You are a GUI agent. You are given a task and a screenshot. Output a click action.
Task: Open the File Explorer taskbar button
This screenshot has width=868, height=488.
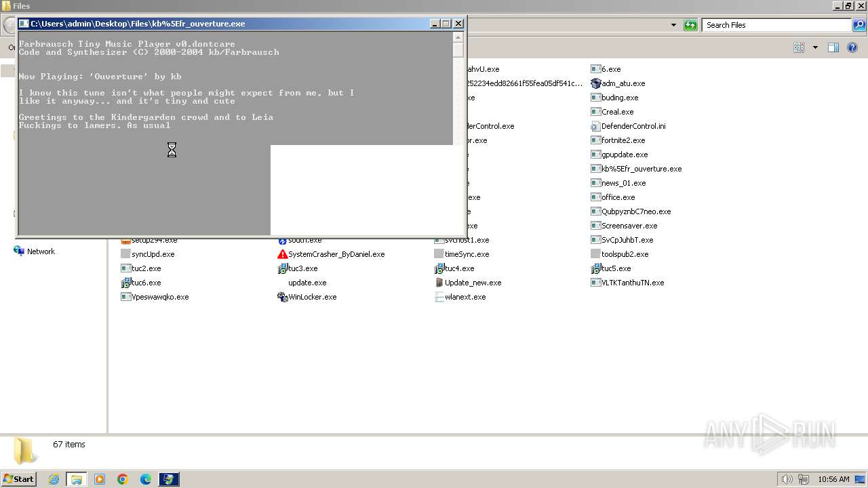click(76, 479)
